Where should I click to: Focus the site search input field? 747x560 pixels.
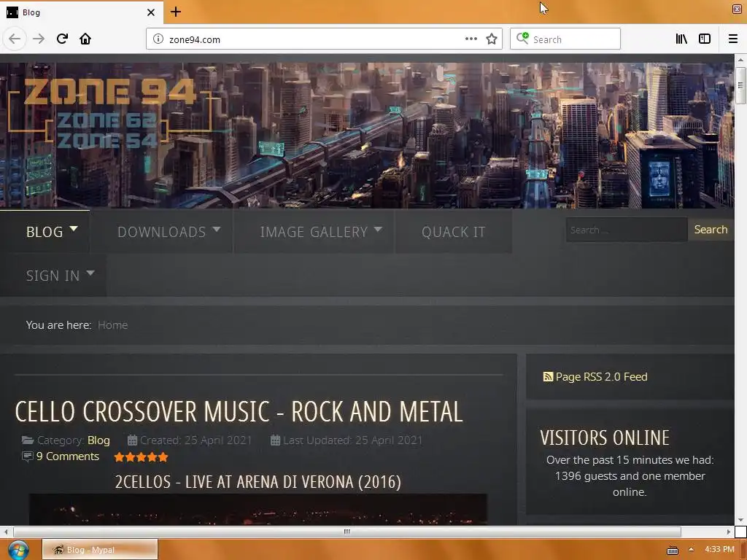627,230
